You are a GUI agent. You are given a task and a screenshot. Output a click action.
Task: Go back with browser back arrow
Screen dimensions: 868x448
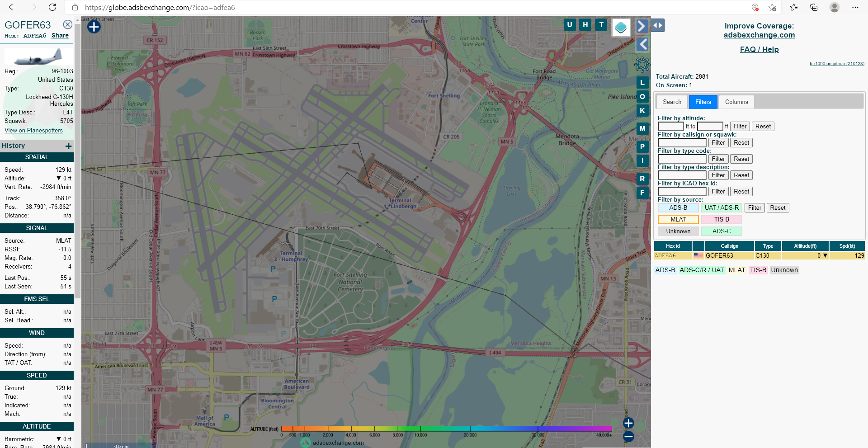pos(13,7)
